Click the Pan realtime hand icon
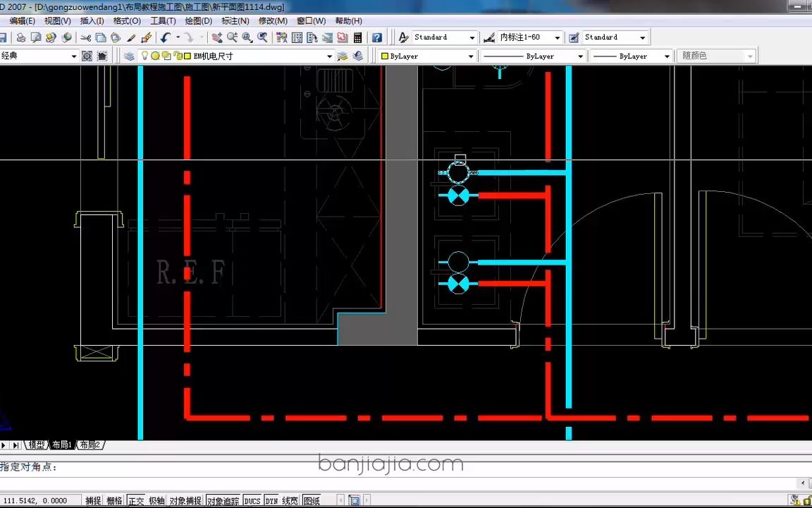The width and height of the screenshot is (812, 508). click(x=217, y=37)
